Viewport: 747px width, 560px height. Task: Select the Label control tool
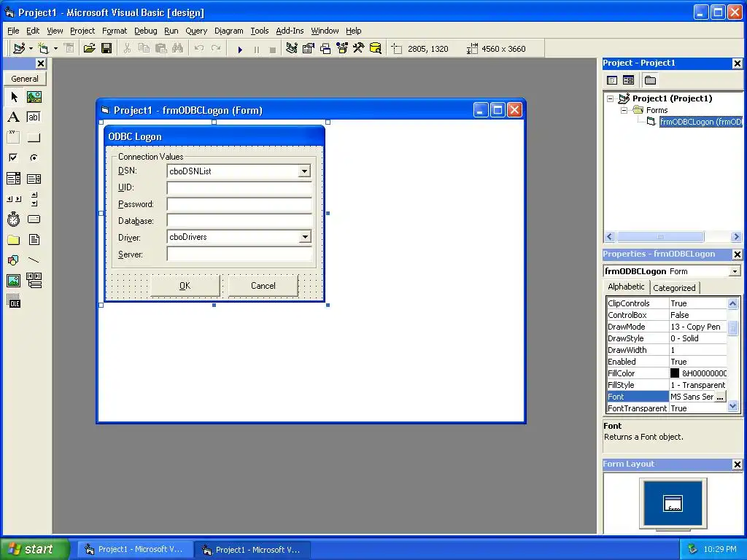14,117
